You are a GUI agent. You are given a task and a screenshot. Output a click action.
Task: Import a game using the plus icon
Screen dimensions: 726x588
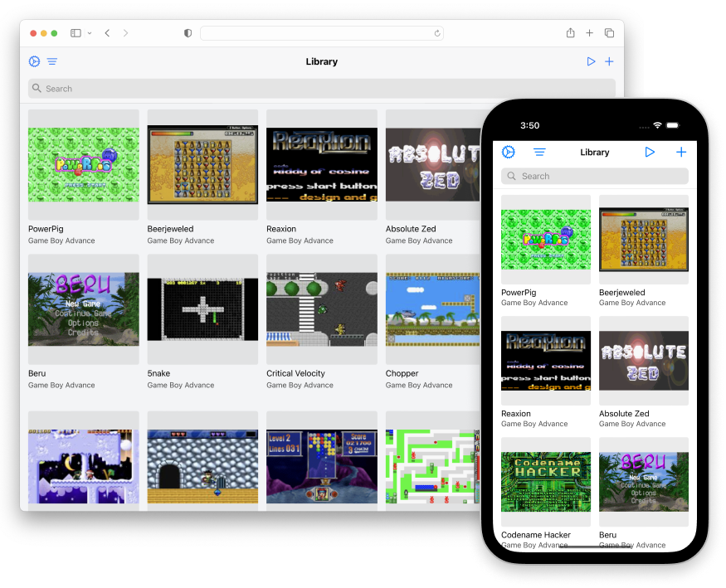coord(609,61)
